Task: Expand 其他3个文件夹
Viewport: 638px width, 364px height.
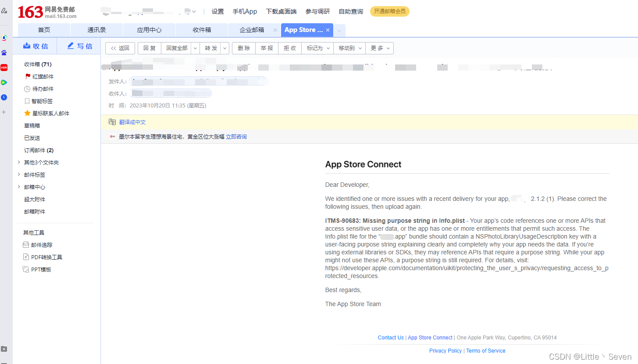Action: tap(19, 162)
